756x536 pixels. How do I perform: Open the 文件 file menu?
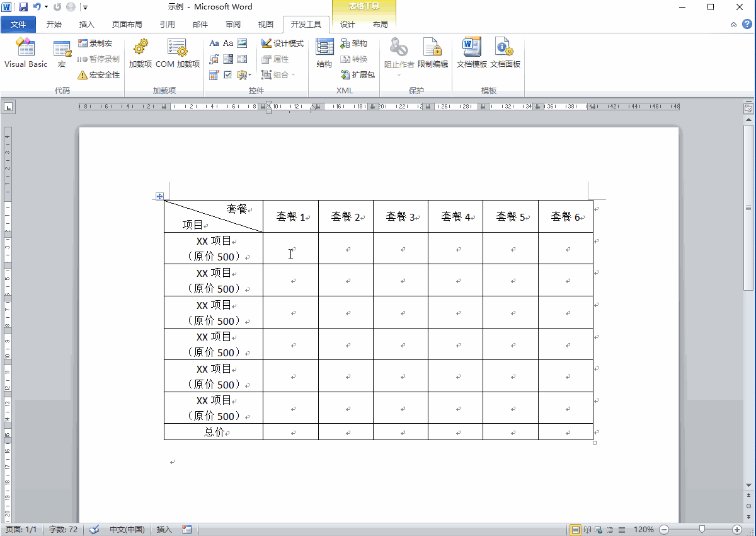tap(19, 25)
